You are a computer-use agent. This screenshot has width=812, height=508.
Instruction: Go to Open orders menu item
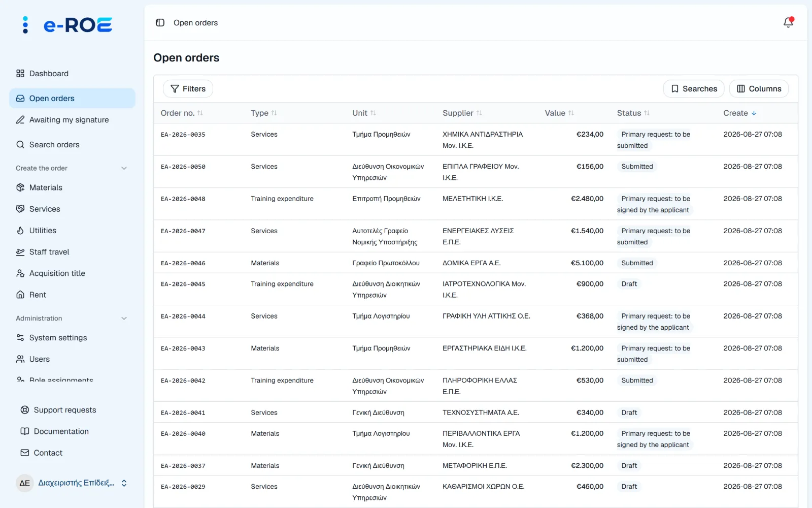tap(72, 99)
